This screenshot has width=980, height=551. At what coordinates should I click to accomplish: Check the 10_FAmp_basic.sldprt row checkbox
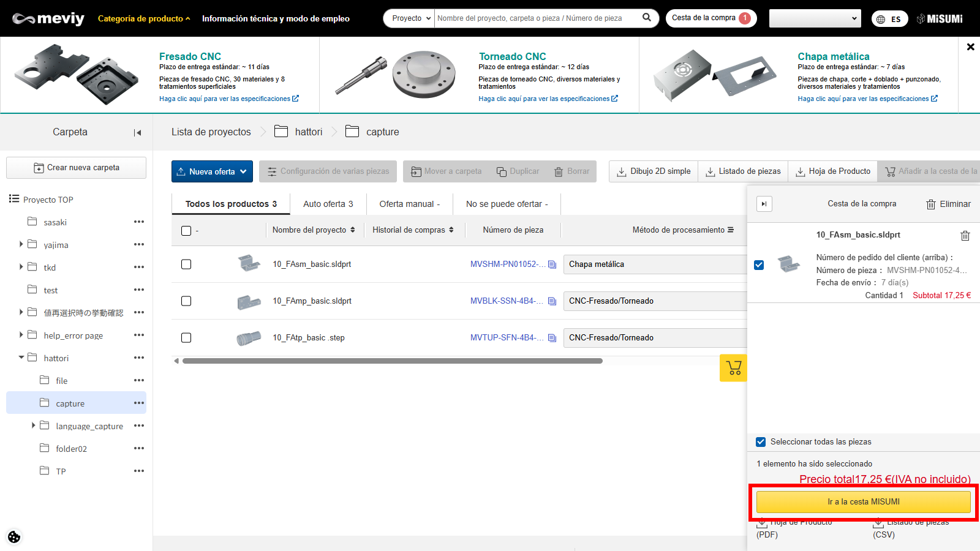click(186, 301)
